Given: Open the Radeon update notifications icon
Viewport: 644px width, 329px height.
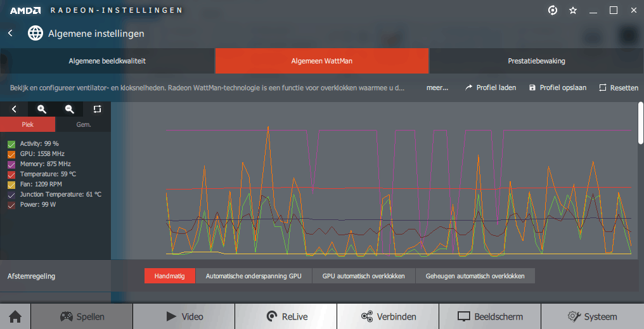Looking at the screenshot, I should 553,10.
